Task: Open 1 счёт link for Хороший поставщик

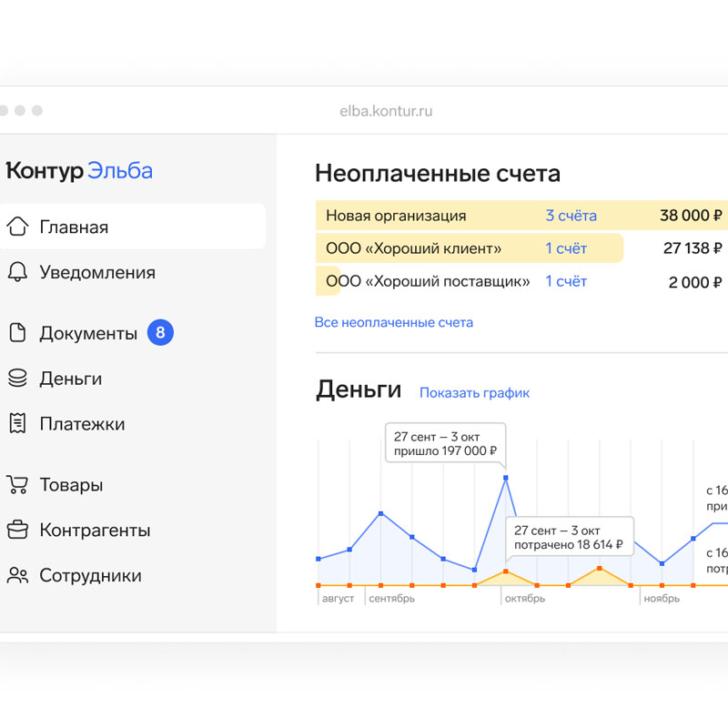Action: pyautogui.click(x=566, y=281)
